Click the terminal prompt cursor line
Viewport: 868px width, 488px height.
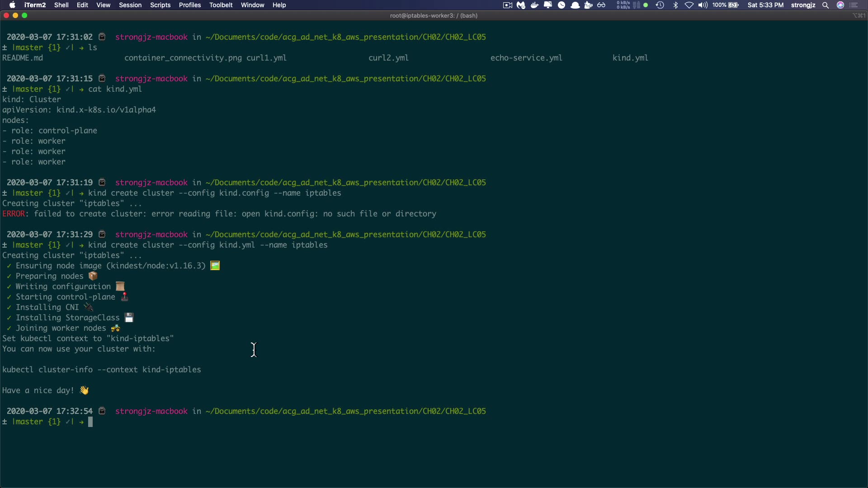90,422
